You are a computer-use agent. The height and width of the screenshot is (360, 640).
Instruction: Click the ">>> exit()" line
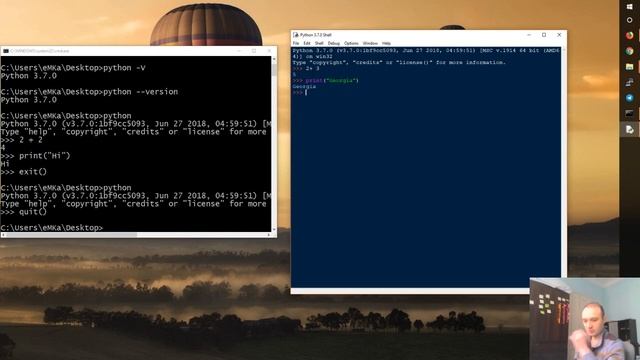(24, 172)
